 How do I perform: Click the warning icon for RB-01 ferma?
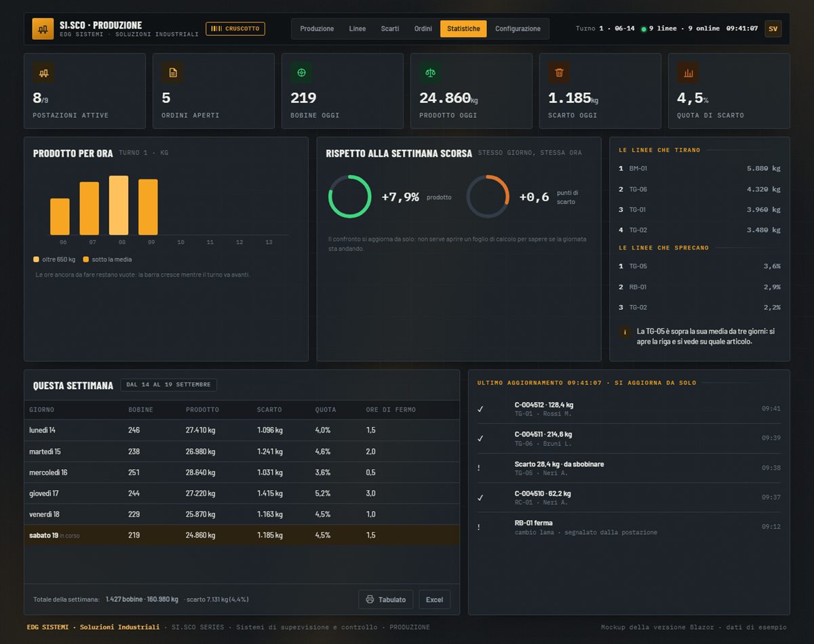pos(479,527)
